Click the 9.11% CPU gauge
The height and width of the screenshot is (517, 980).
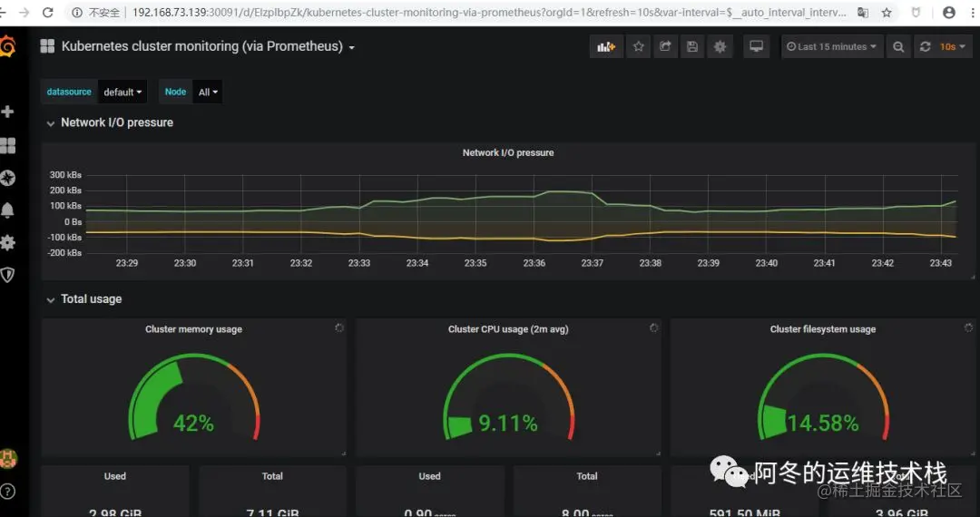pyautogui.click(x=508, y=397)
